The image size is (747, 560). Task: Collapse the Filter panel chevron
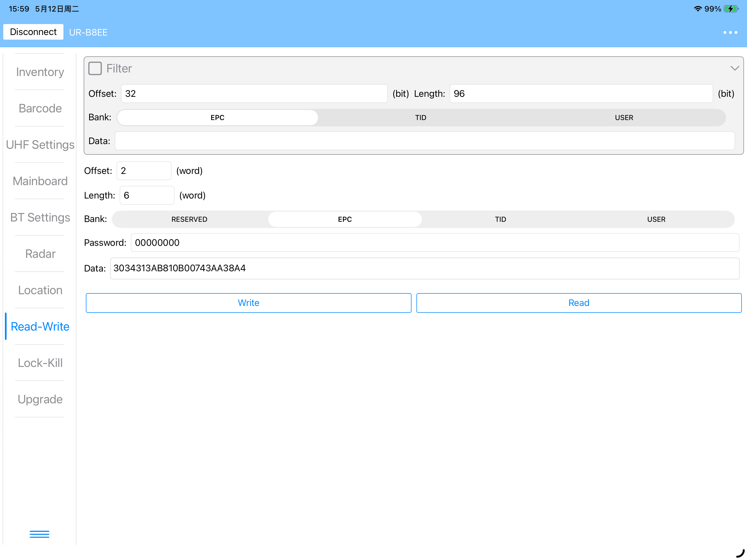pos(734,68)
